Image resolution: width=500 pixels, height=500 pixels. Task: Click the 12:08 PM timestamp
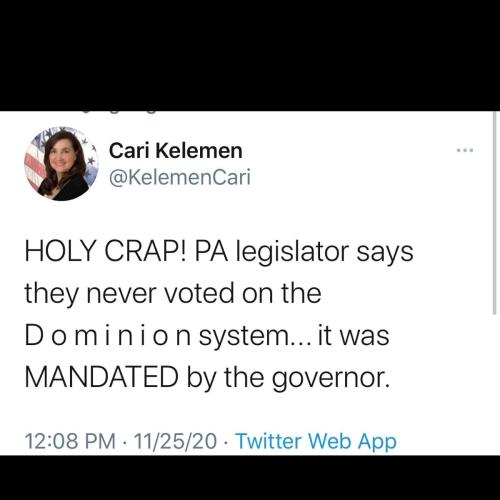coord(70,441)
